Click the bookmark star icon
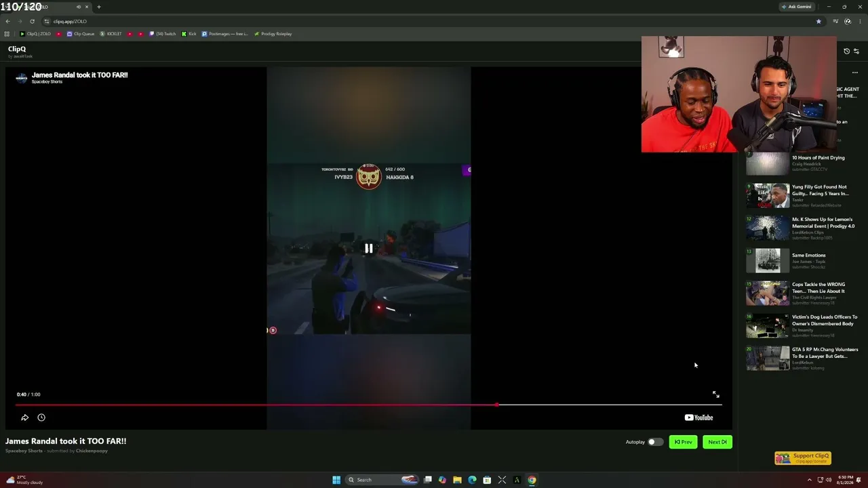Viewport: 868px width, 488px height. [x=818, y=21]
